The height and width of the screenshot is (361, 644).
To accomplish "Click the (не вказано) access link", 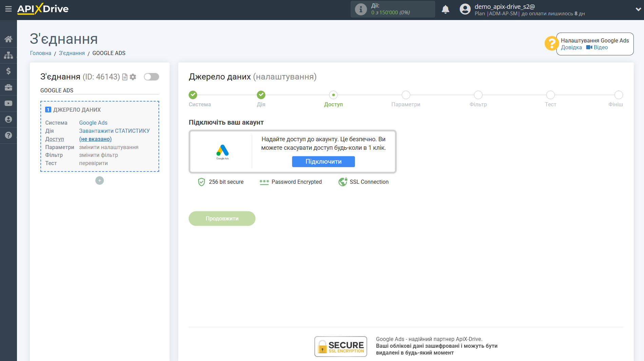I will (95, 139).
